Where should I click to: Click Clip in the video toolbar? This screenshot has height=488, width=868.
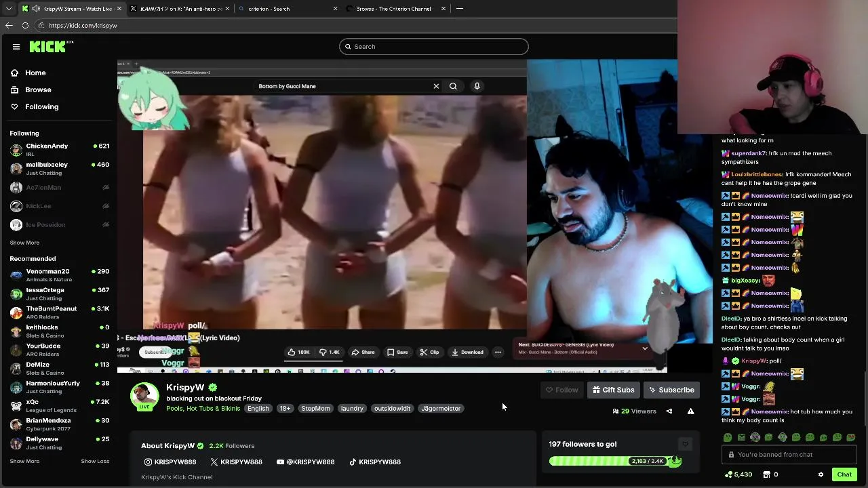pyautogui.click(x=429, y=352)
